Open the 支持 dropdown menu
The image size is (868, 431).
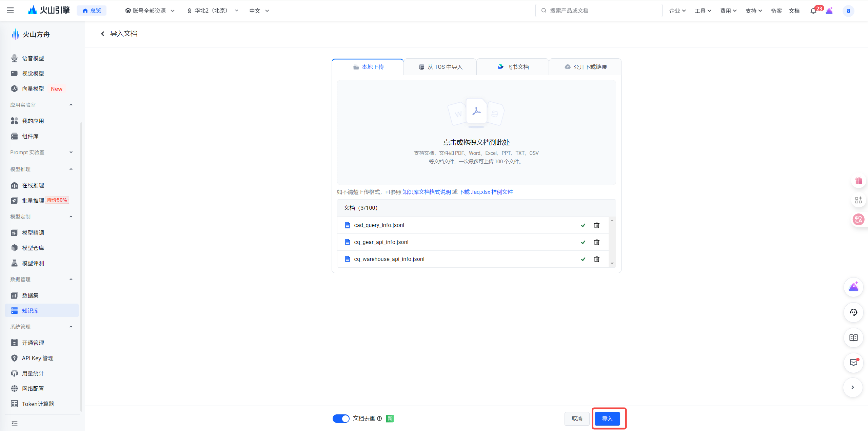[x=754, y=11]
